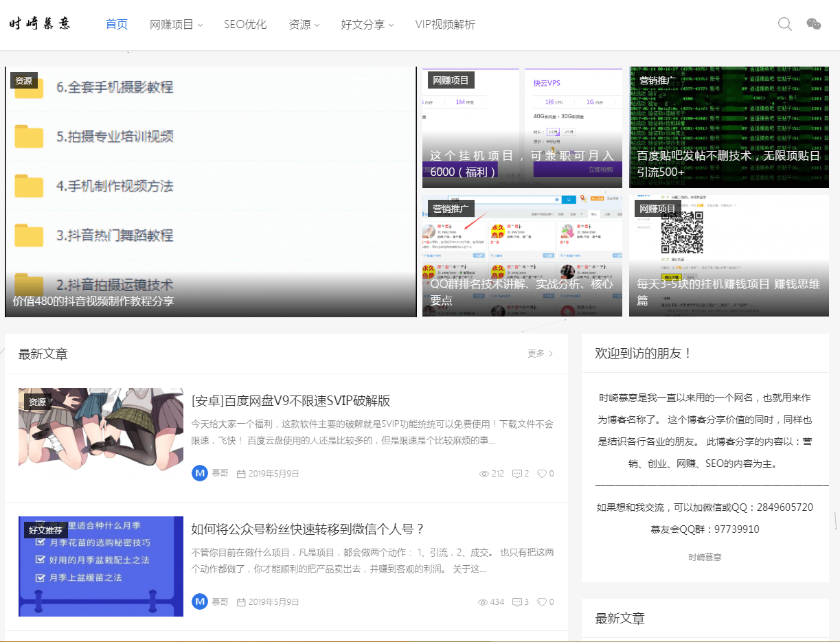Click the 好文推荐 tag on article thumbnail

pos(45,530)
